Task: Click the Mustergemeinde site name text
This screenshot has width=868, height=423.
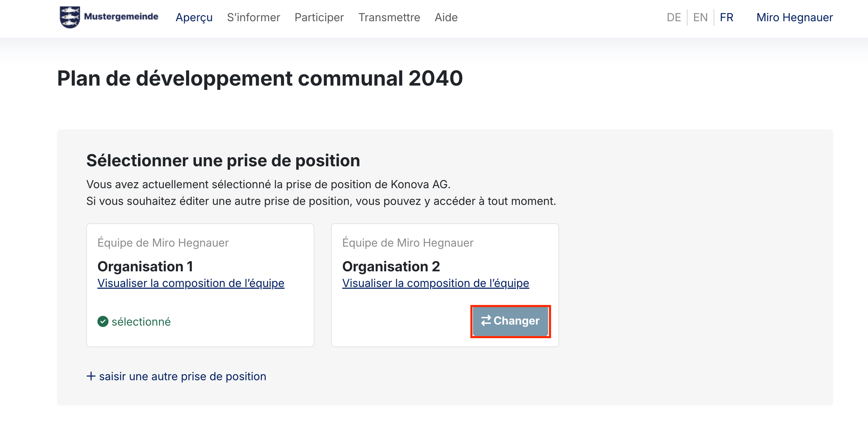Action: pyautogui.click(x=121, y=17)
